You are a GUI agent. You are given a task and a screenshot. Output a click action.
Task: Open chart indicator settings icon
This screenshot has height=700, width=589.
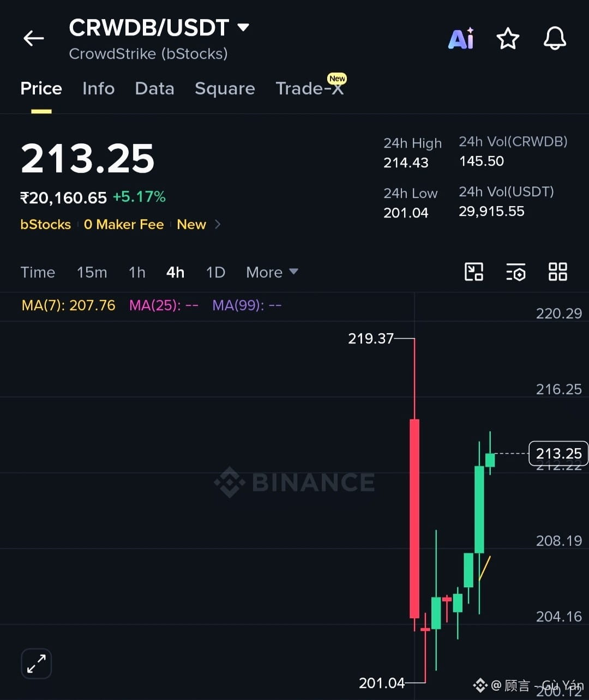pos(516,271)
